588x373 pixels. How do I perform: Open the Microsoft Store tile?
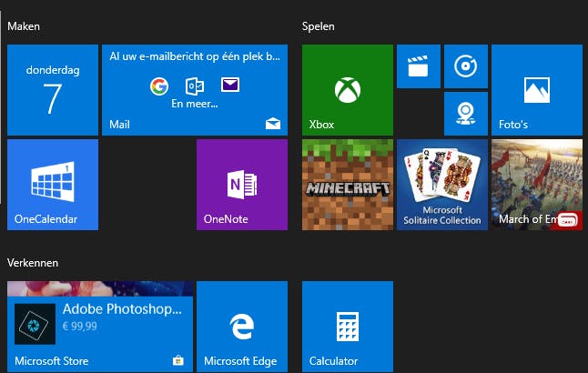[100, 327]
